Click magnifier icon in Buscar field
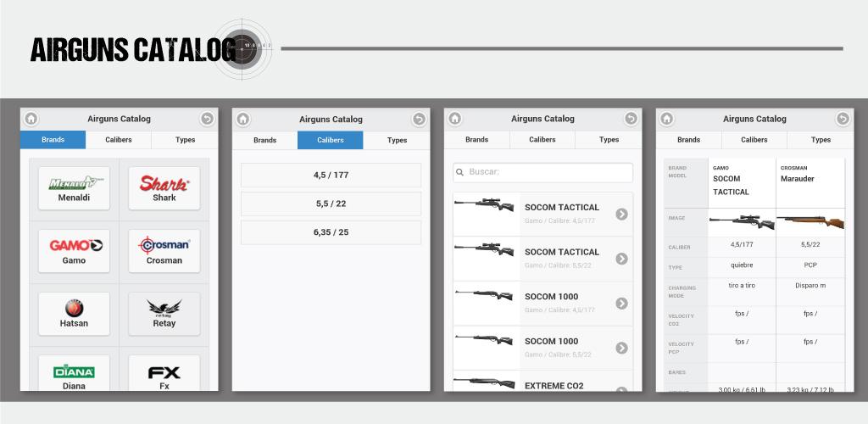This screenshot has height=424, width=868. tap(459, 172)
